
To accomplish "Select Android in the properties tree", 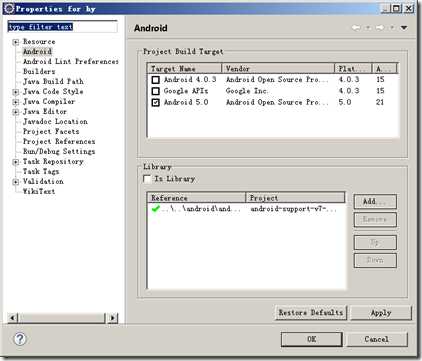I will click(x=37, y=52).
